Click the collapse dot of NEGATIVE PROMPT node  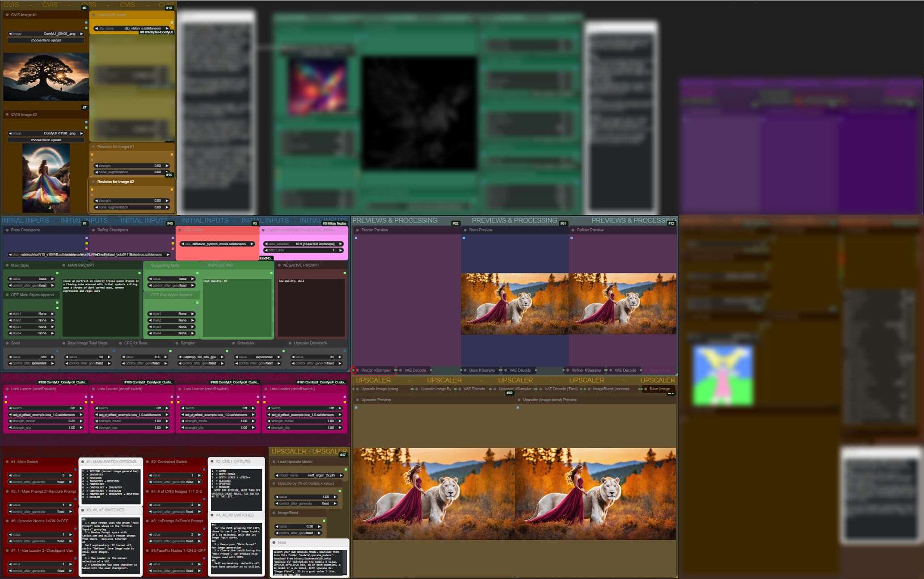(279, 265)
